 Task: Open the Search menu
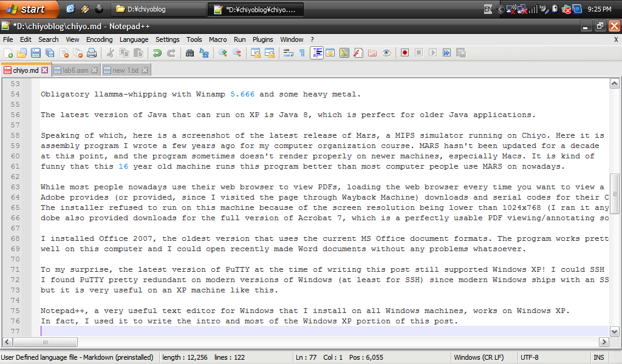pyautogui.click(x=49, y=39)
